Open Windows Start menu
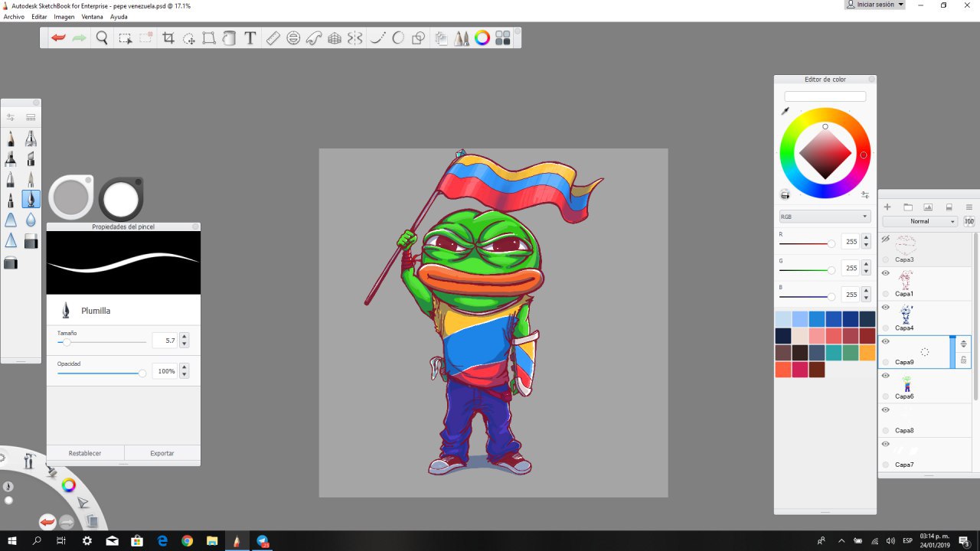 12,541
